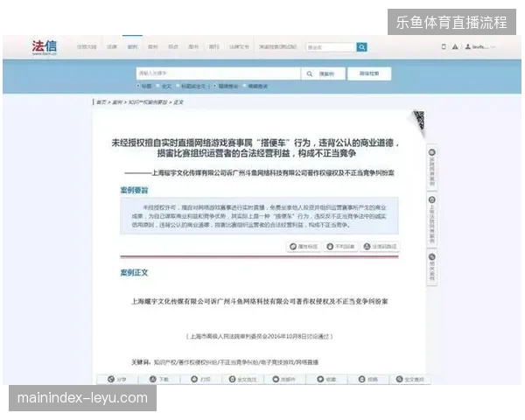Click the 案例 breadcrumb link

point(117,102)
